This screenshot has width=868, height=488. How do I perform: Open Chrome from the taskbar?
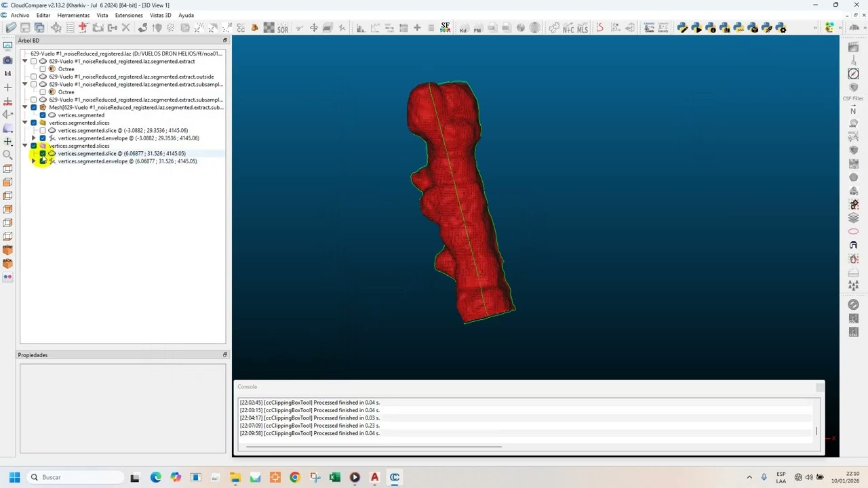pos(294,477)
